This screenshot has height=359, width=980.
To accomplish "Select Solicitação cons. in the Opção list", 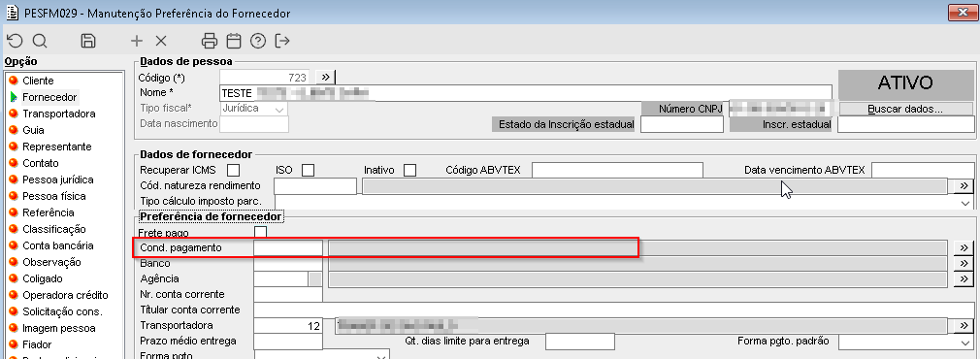I will (x=62, y=311).
